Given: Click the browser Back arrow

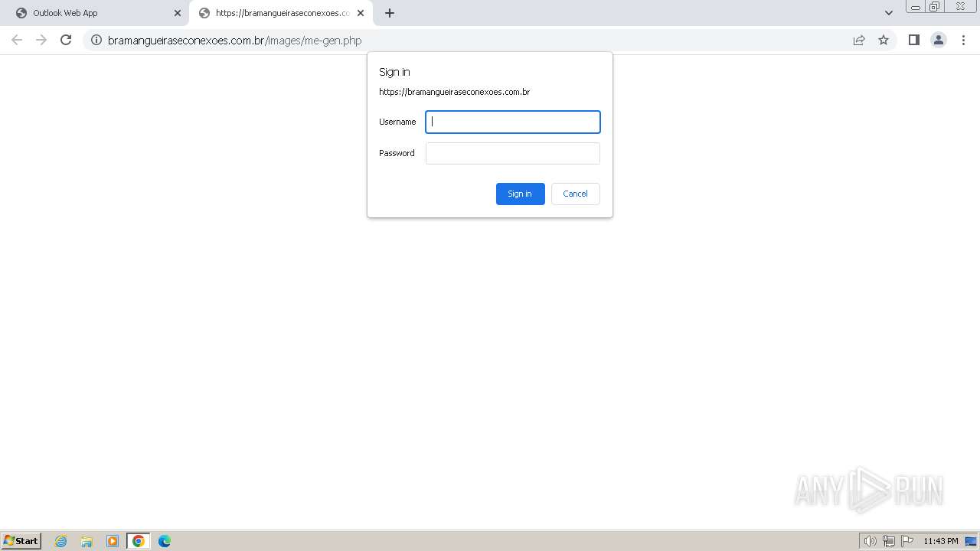Looking at the screenshot, I should 17,40.
